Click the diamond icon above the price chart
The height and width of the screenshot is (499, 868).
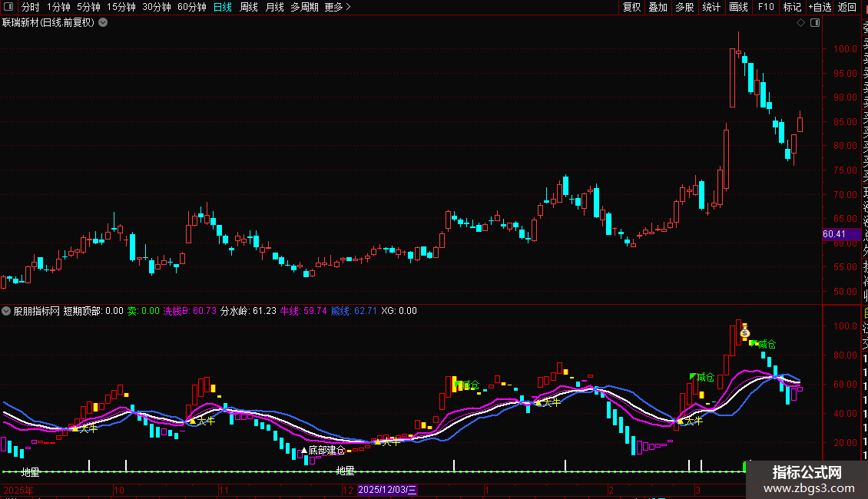(x=800, y=23)
